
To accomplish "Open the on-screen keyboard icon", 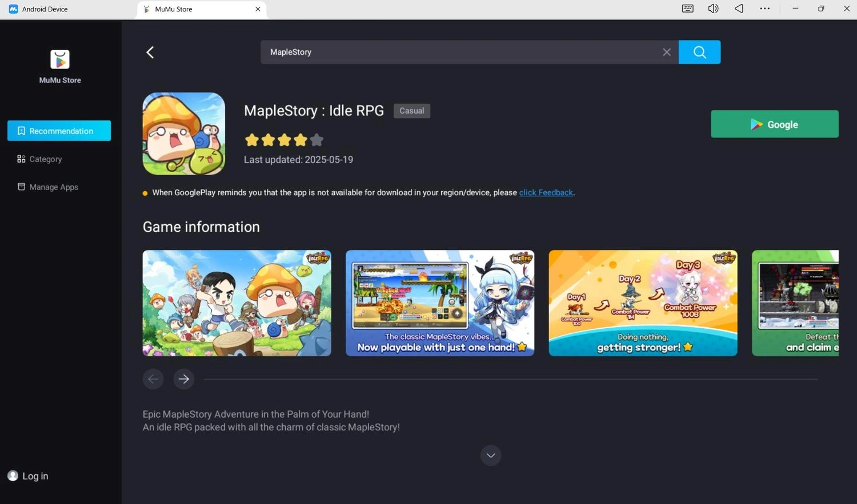I will (x=687, y=9).
